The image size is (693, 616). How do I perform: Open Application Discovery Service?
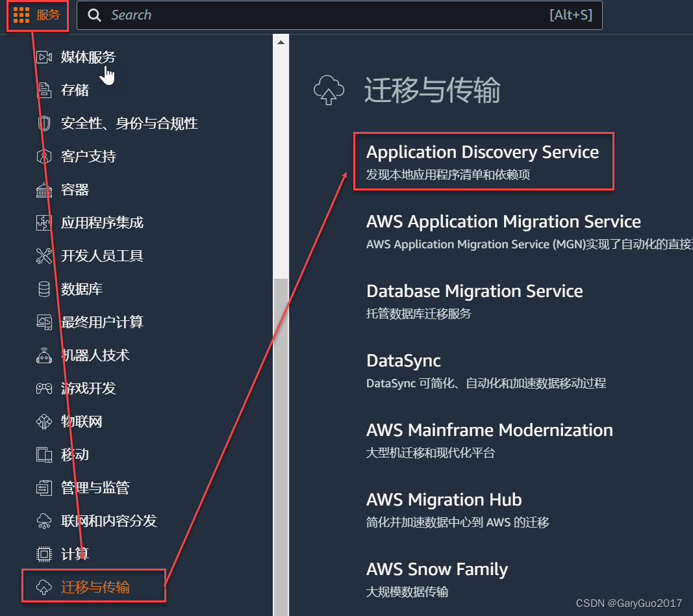click(483, 152)
